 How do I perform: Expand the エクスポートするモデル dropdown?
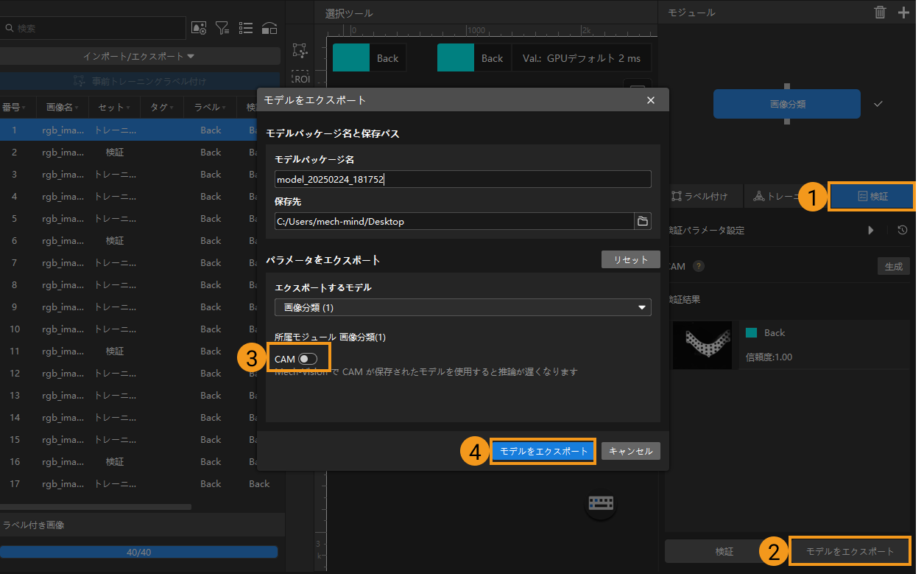(462, 307)
